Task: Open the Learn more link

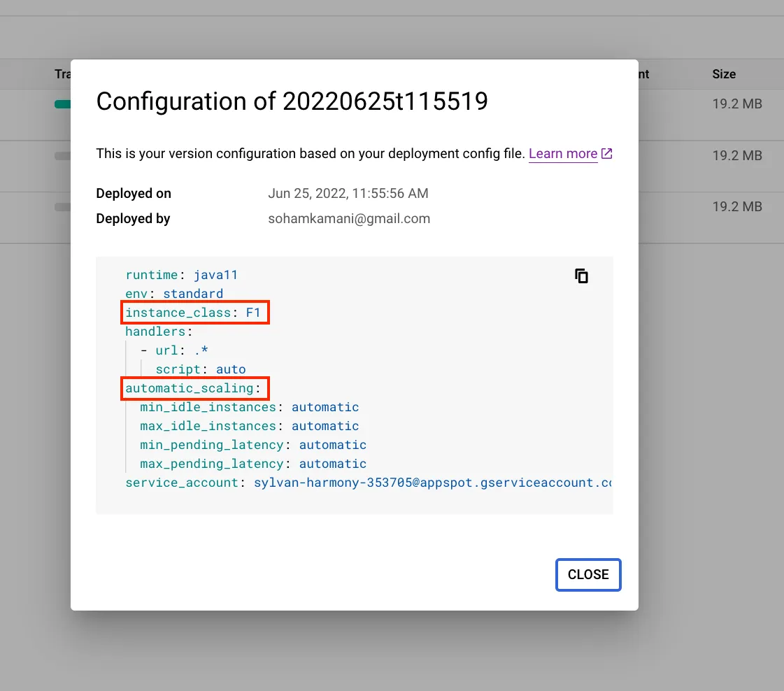Action: 562,153
